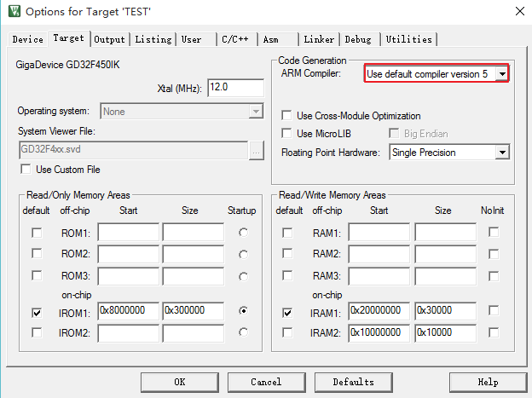This screenshot has width=532, height=398.
Task: Go to the Utilities tab
Action: [409, 39]
